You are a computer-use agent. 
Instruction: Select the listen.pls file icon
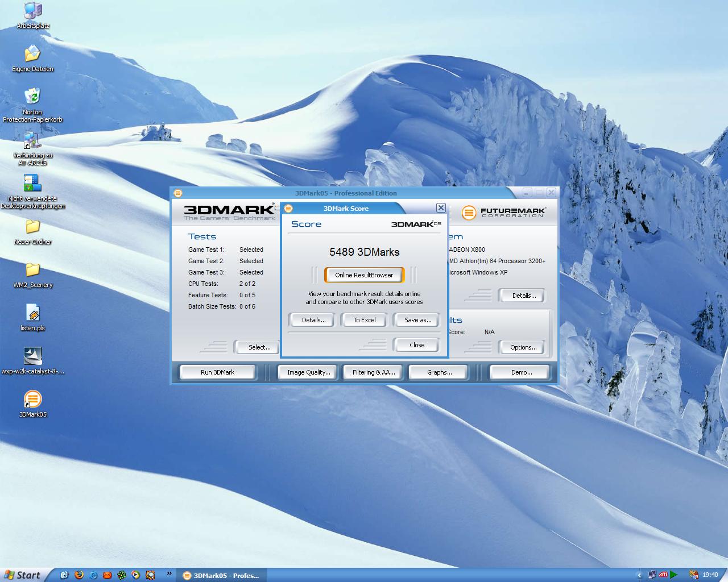(32, 318)
